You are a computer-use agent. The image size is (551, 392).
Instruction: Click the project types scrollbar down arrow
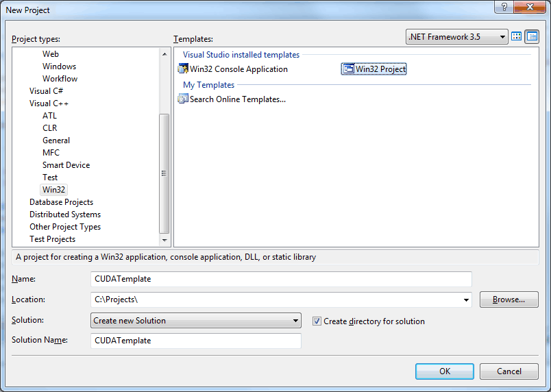[x=164, y=241]
